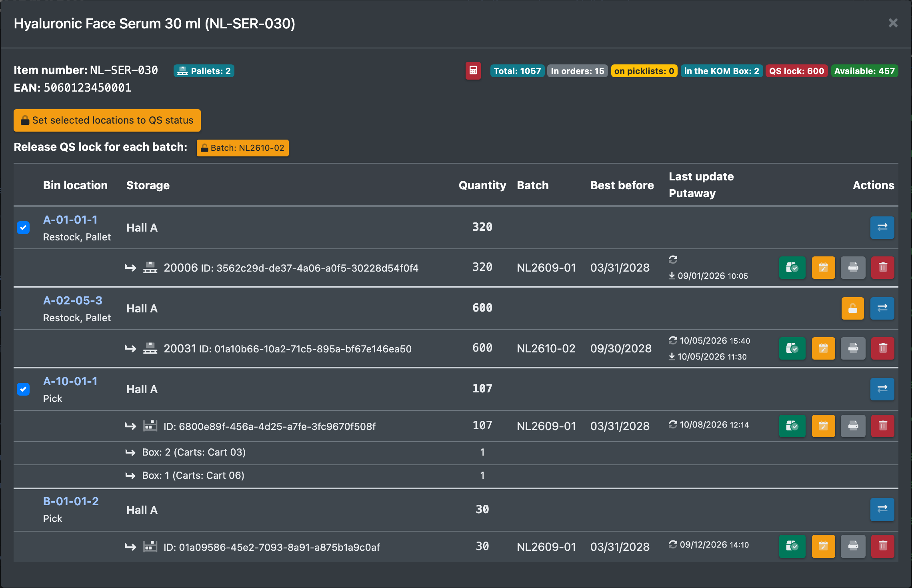
Task: Click orange edit icon for ID 01a09586 row
Action: tap(823, 546)
